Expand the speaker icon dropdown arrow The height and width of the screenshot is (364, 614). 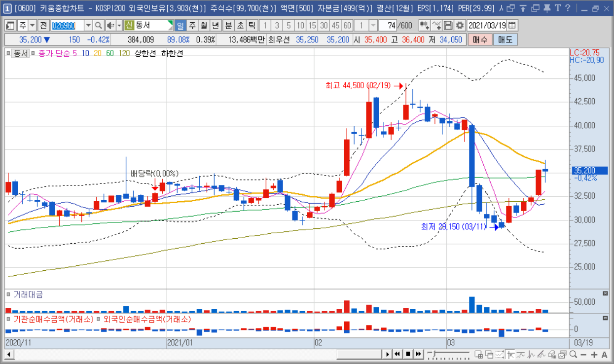pyautogui.click(x=119, y=25)
